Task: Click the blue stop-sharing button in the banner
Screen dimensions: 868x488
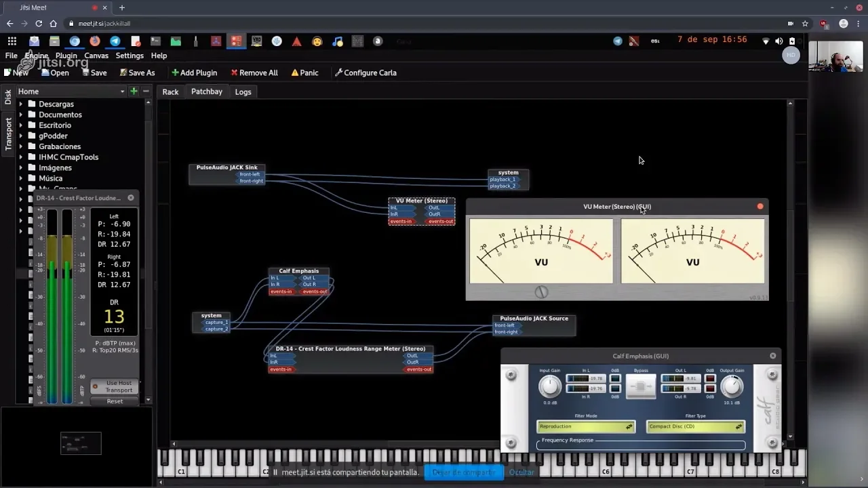Action: click(464, 472)
